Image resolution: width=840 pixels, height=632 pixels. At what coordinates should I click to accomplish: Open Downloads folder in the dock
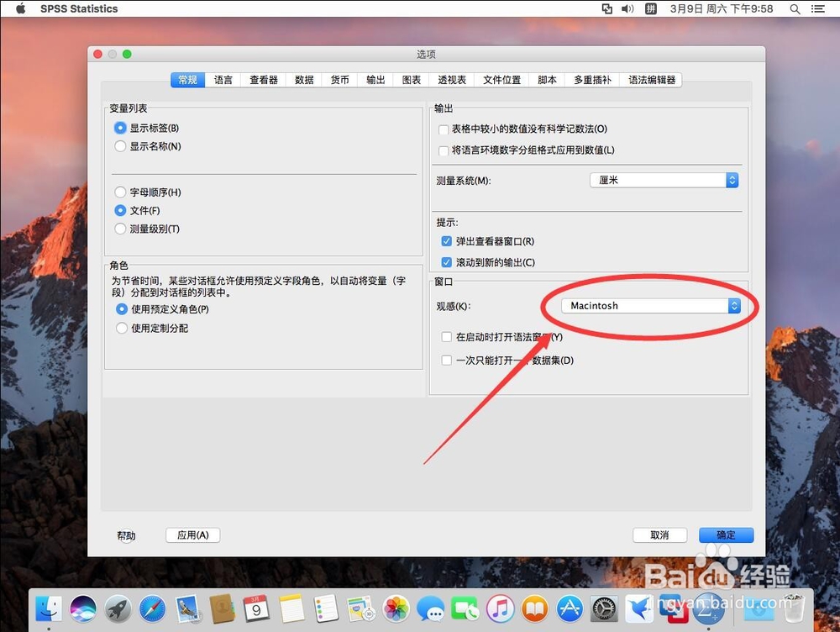click(759, 609)
